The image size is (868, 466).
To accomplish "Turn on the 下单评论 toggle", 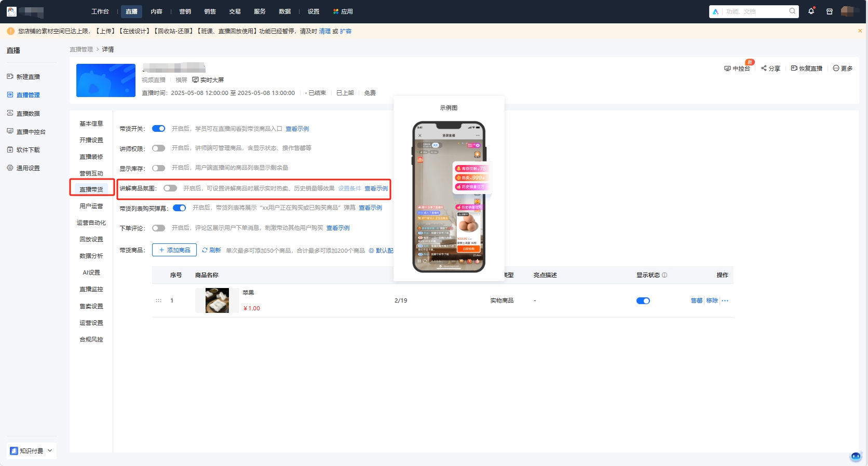I will 158,228.
